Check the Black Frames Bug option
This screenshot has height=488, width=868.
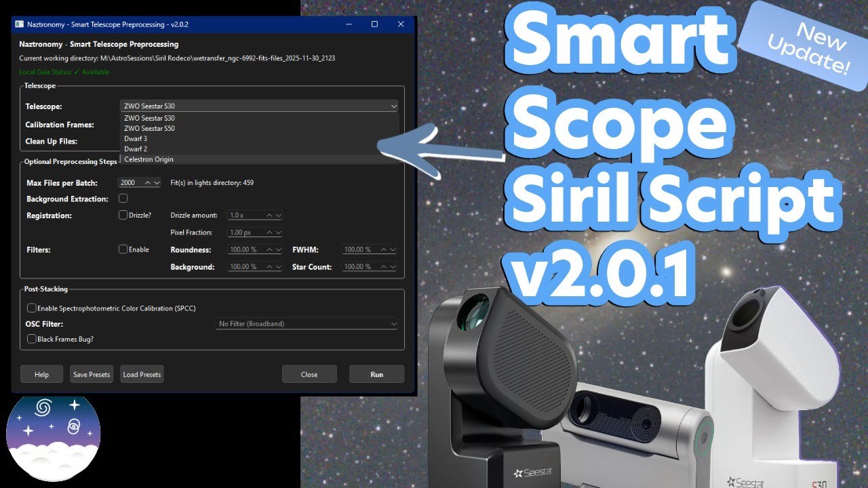click(31, 338)
